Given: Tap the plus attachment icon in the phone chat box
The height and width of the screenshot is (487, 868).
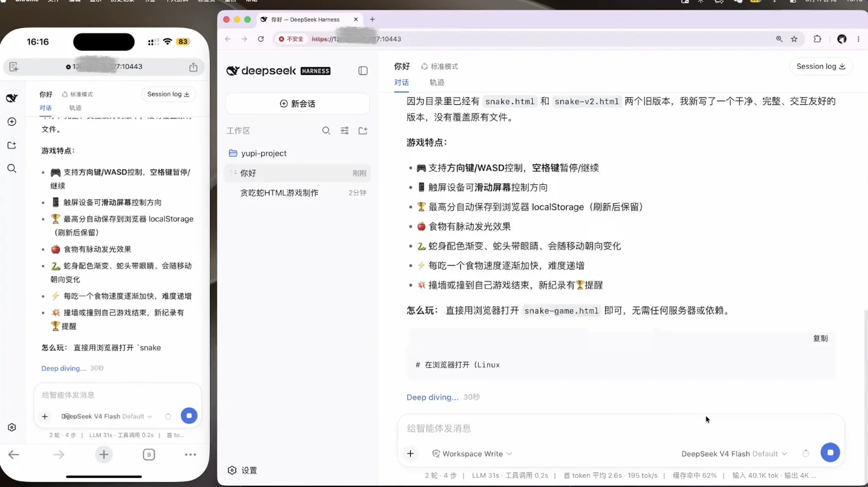Looking at the screenshot, I should pos(45,416).
